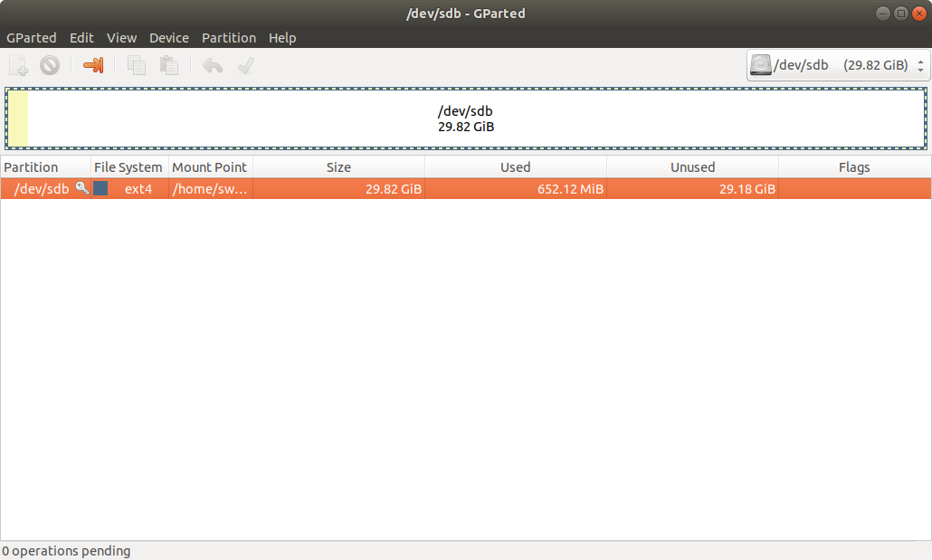Screen dimensions: 932x560
Task: Click the New partition toolbar icon
Action: [18, 65]
